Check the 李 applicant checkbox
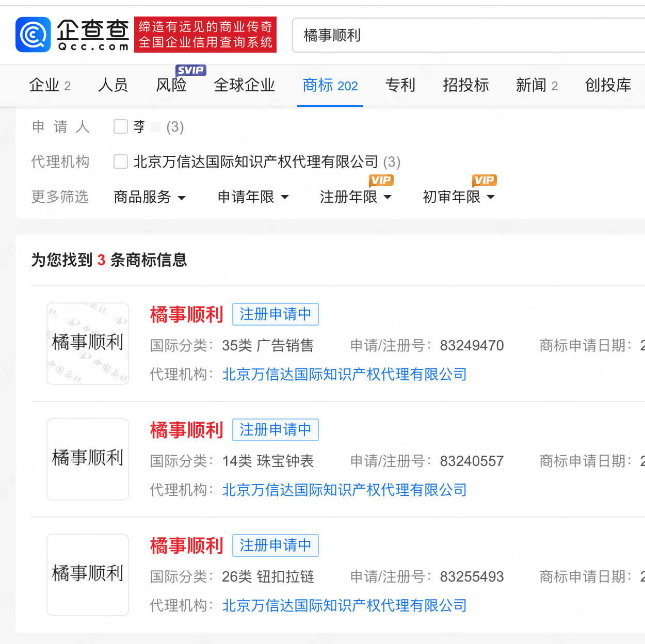 [x=121, y=126]
